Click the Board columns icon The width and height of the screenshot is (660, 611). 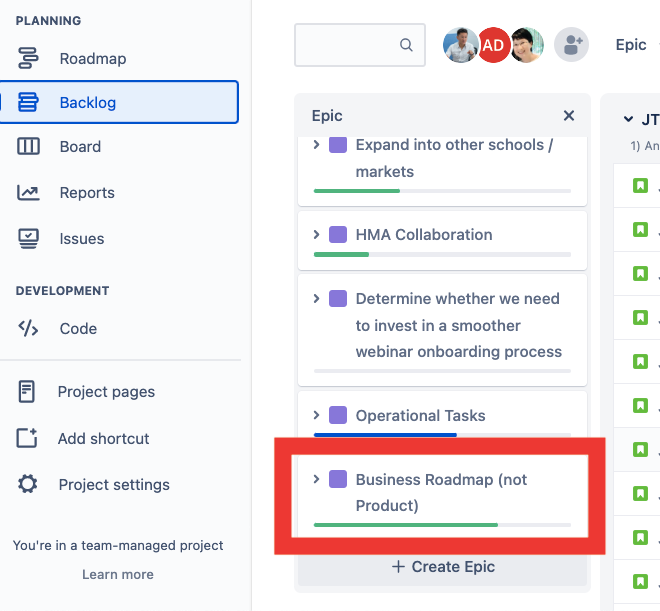(28, 146)
